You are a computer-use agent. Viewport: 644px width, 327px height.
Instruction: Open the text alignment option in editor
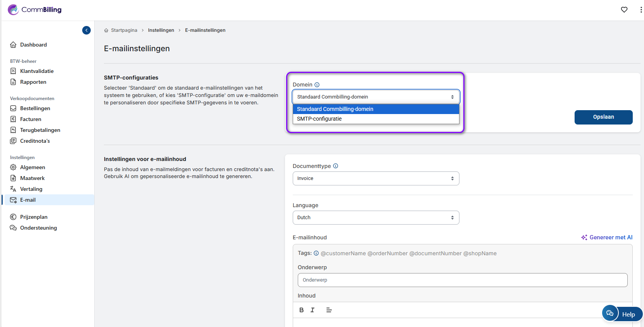coord(329,310)
